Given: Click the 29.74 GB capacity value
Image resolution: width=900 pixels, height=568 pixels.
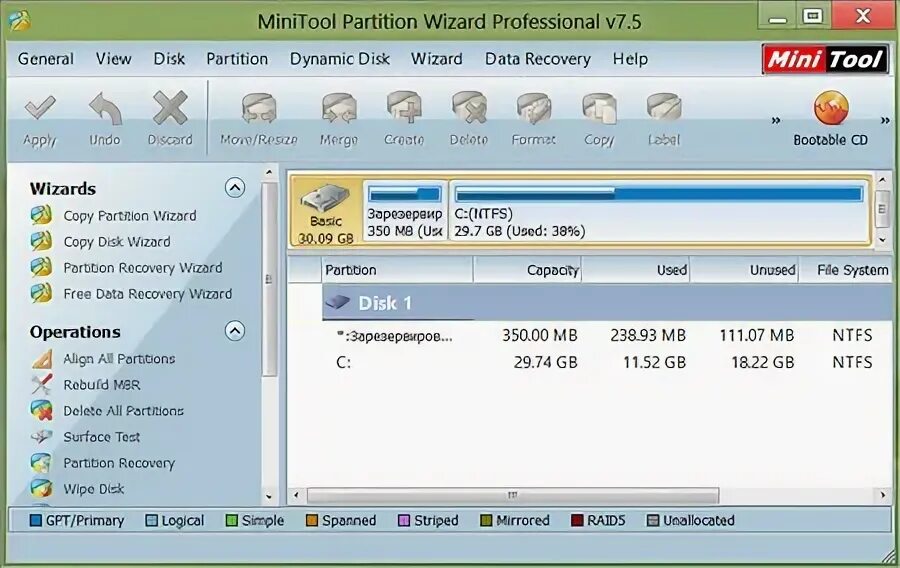Looking at the screenshot, I should (x=545, y=362).
